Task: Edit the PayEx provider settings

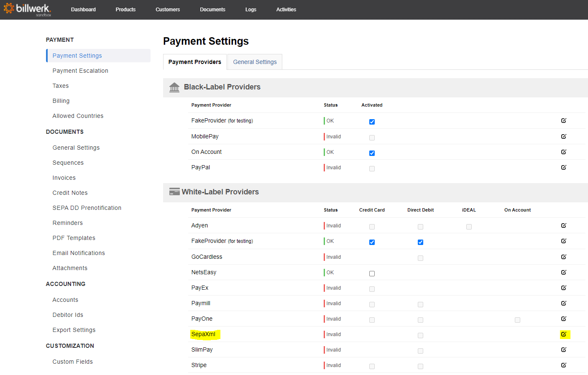Action: 564,288
